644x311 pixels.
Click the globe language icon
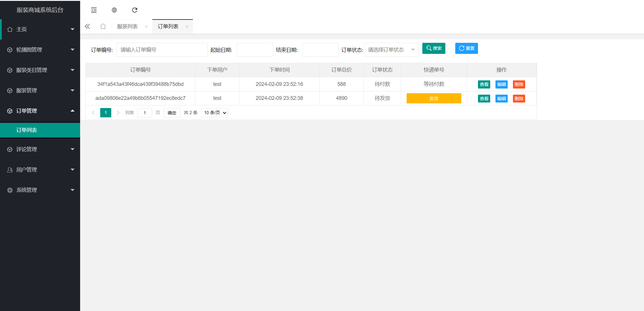pyautogui.click(x=114, y=10)
